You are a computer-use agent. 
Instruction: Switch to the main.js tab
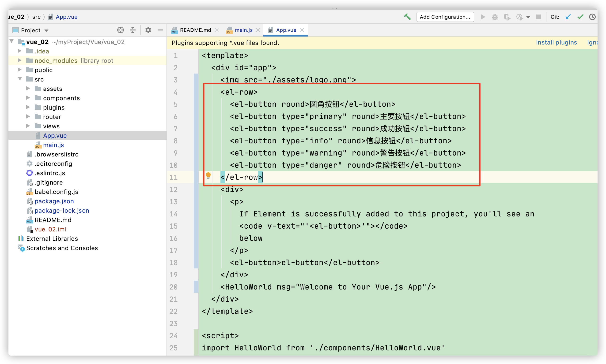coord(243,30)
